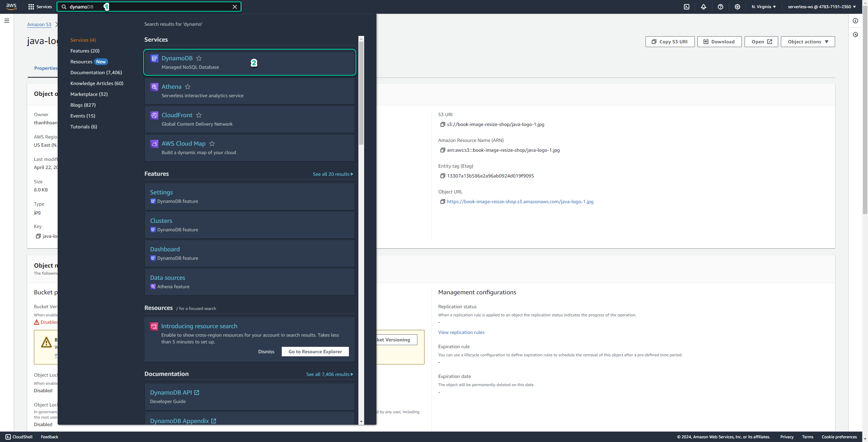
Task: Open the Athena service result
Action: pyautogui.click(x=250, y=91)
